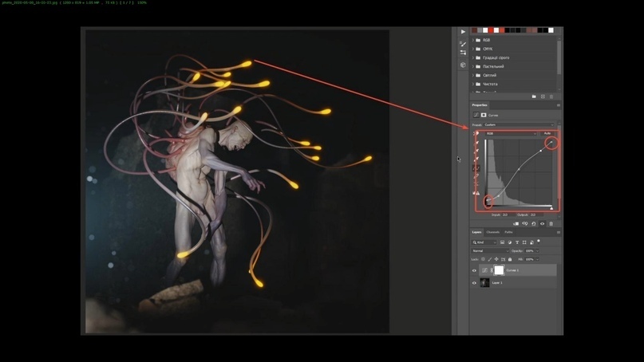Viewport: 644px width, 362px height.
Task: Select the layer mask icon in Properties
Action: click(484, 115)
